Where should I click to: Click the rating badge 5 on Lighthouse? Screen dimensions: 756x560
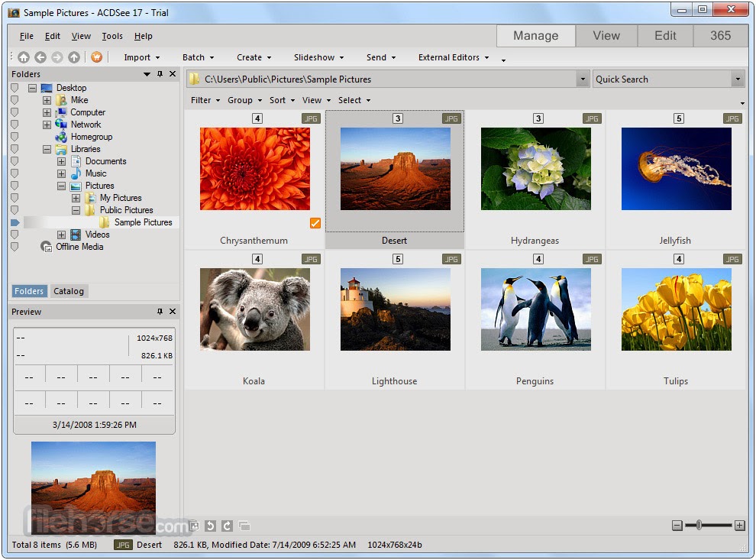coord(398,260)
